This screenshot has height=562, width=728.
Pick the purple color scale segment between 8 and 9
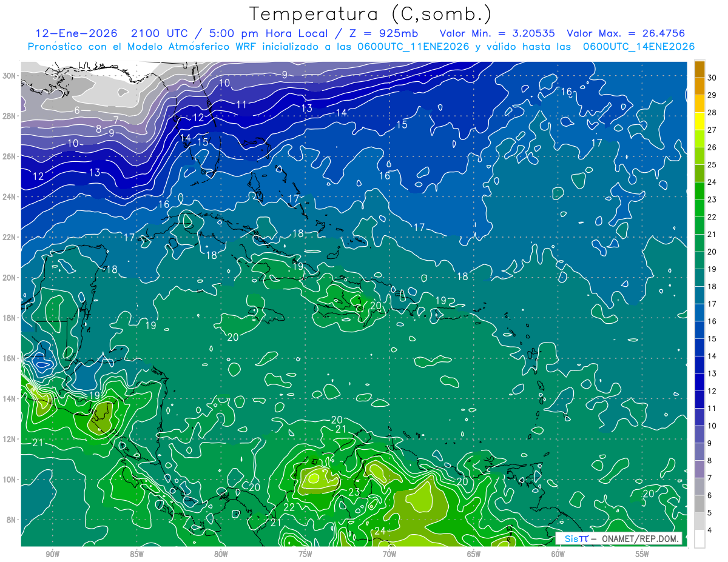(x=700, y=452)
